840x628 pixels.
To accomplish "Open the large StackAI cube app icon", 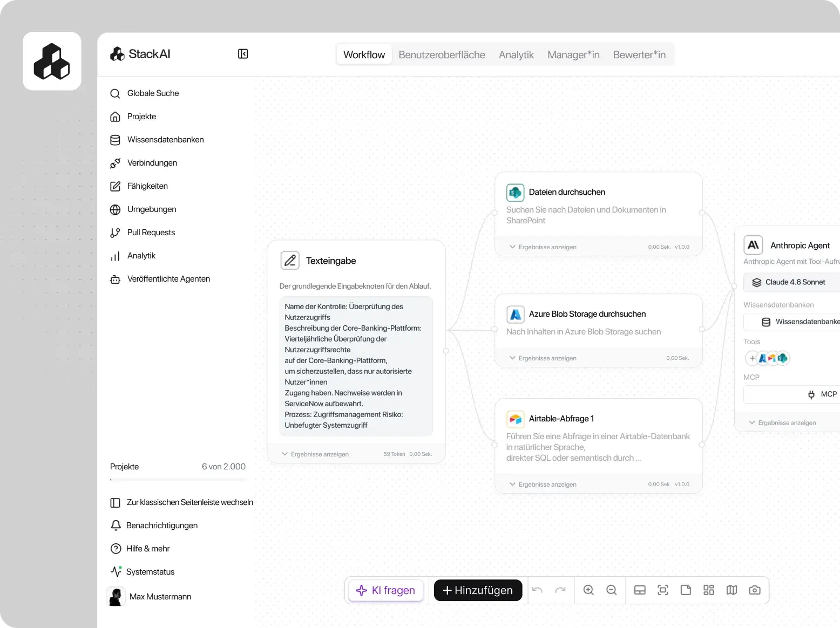I will (52, 62).
